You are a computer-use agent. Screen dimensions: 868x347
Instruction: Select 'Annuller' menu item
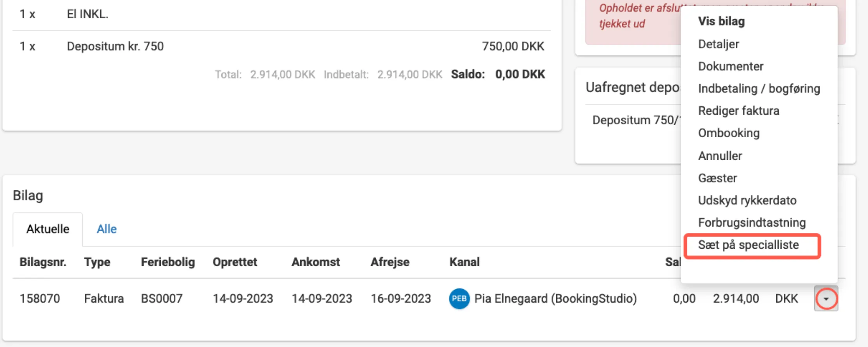click(x=720, y=156)
